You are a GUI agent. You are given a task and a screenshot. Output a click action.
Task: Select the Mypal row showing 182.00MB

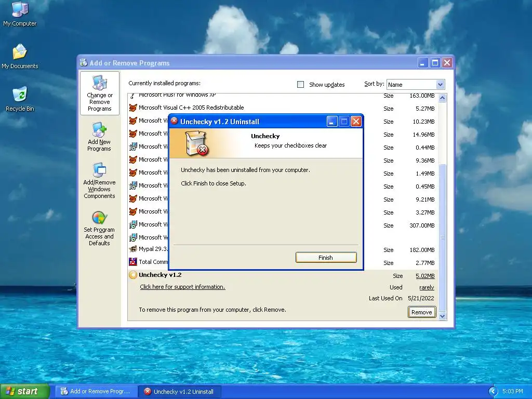pyautogui.click(x=283, y=250)
